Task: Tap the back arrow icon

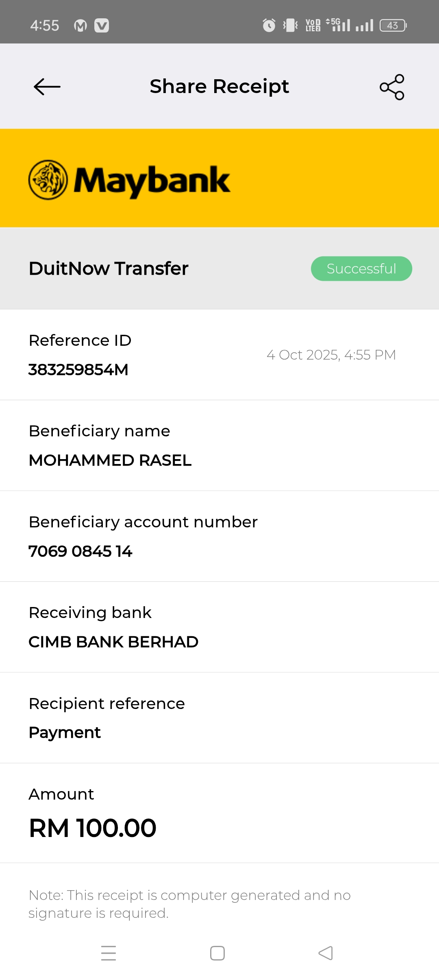Action: [x=47, y=87]
